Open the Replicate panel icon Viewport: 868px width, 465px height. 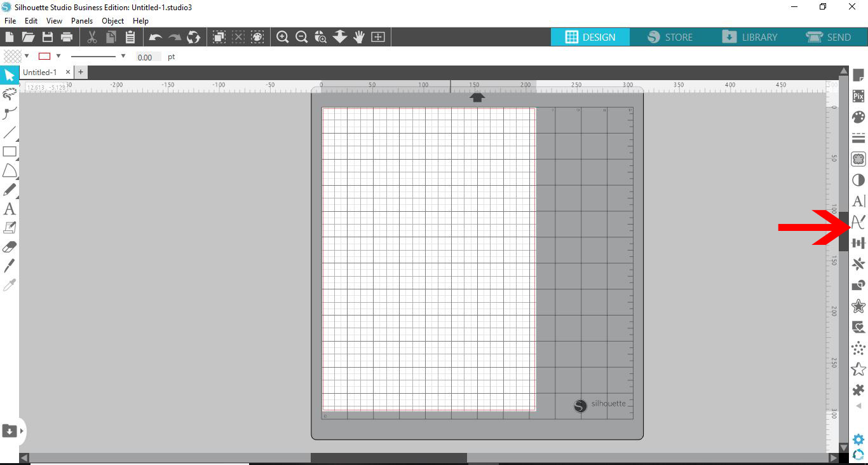point(858,264)
